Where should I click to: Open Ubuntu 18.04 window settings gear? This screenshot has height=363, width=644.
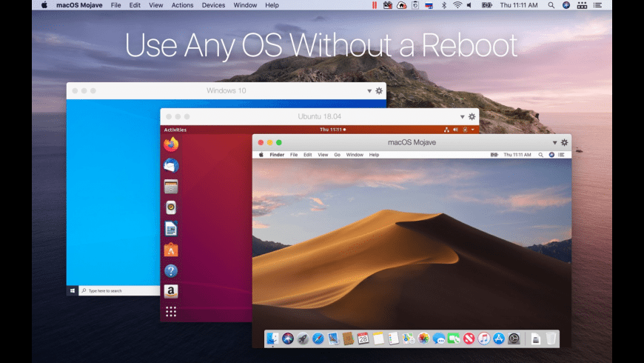pos(472,116)
